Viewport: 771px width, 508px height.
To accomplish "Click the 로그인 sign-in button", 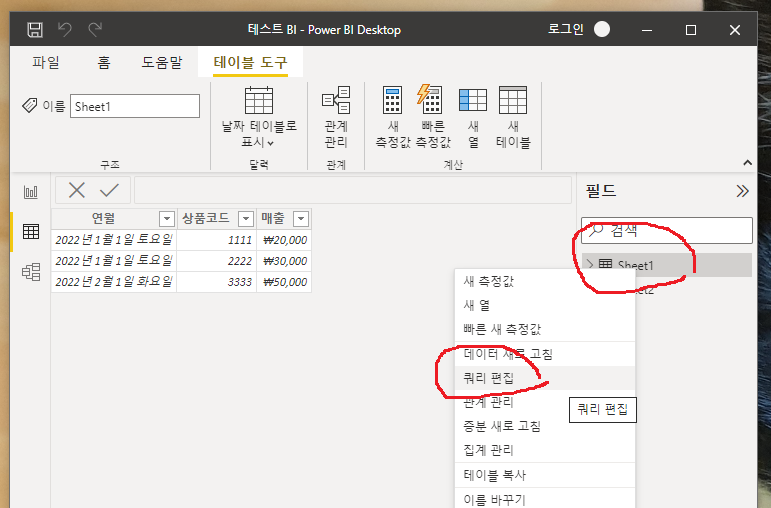I will tap(565, 30).
